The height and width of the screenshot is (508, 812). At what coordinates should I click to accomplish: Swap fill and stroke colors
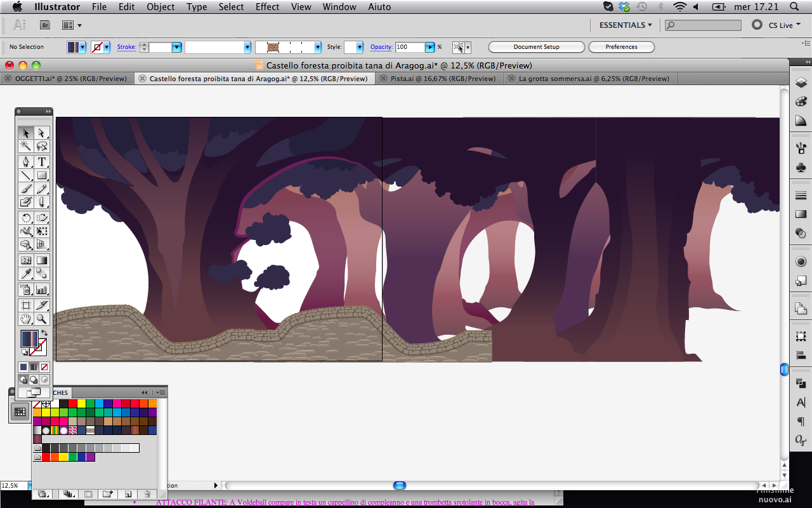(x=44, y=333)
